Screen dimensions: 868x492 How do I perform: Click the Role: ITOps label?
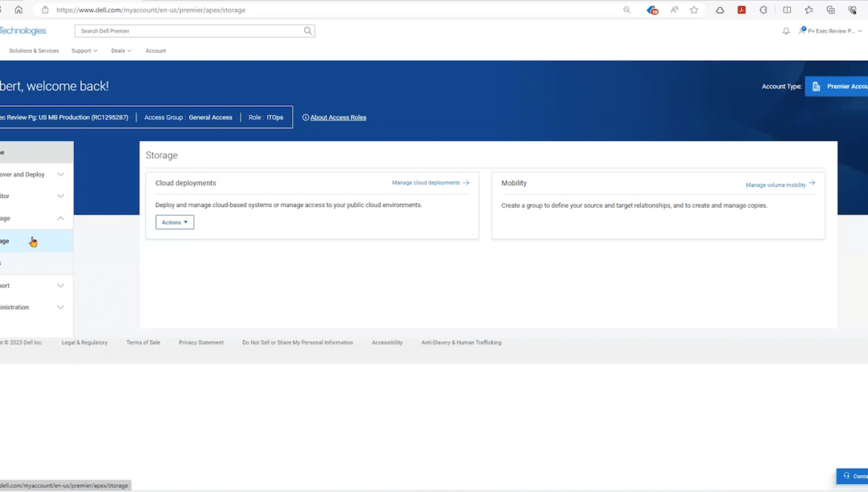pyautogui.click(x=266, y=117)
